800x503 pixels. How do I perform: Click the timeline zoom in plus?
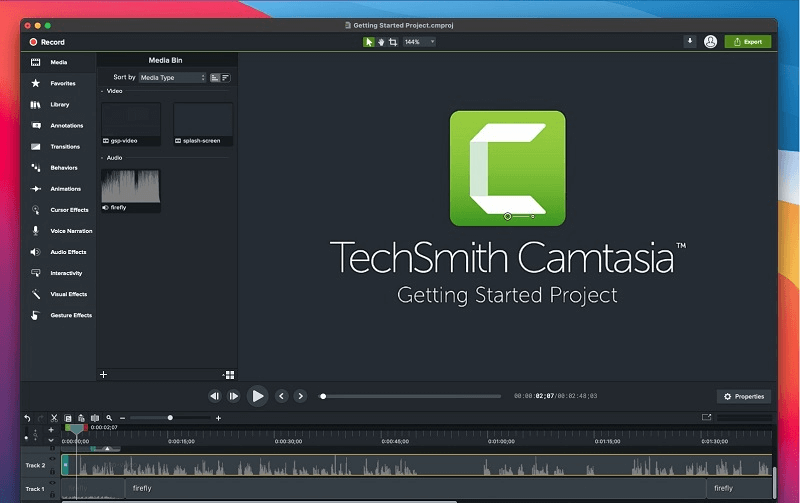point(218,418)
